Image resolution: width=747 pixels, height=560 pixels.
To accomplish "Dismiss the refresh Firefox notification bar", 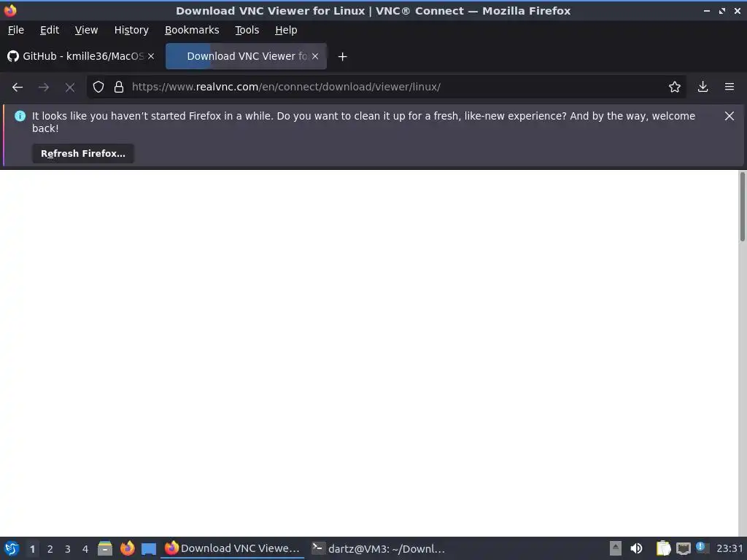I will (x=729, y=116).
